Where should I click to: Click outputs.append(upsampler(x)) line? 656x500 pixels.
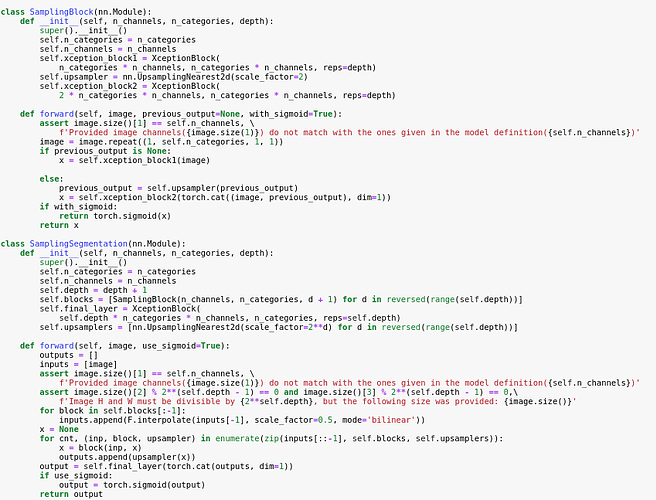click(127, 457)
